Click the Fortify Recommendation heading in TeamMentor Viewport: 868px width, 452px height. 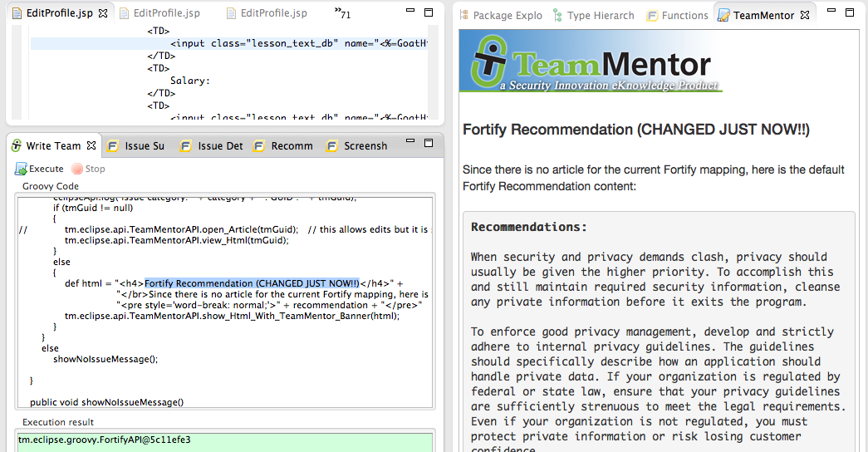point(636,130)
